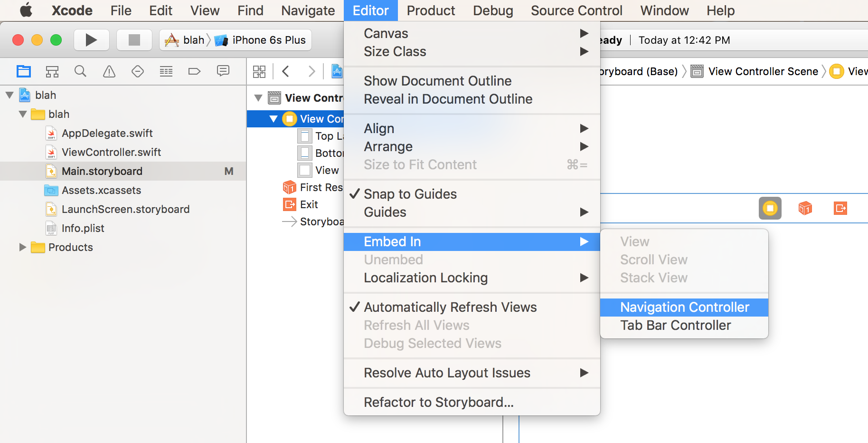This screenshot has height=443, width=868.
Task: Open the Guides submenu
Action: point(472,212)
